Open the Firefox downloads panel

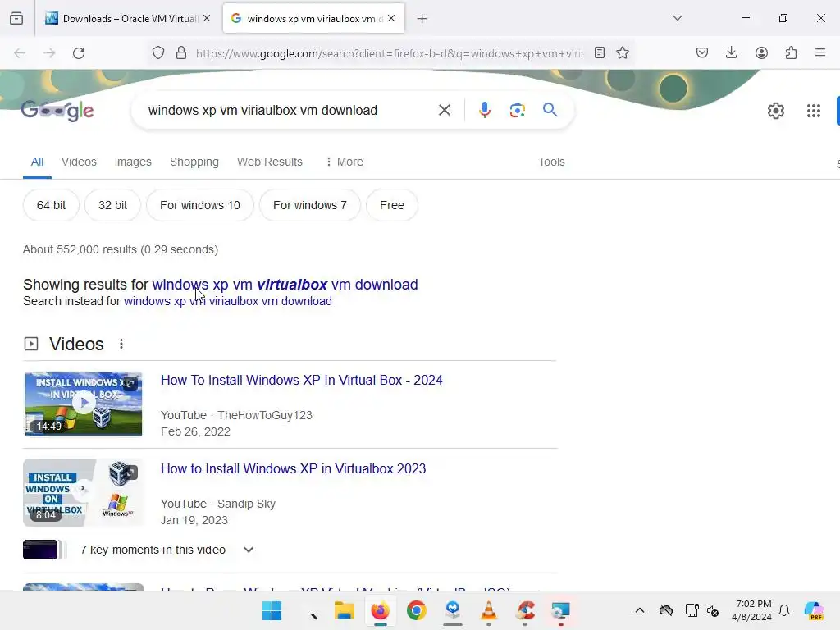tap(731, 52)
